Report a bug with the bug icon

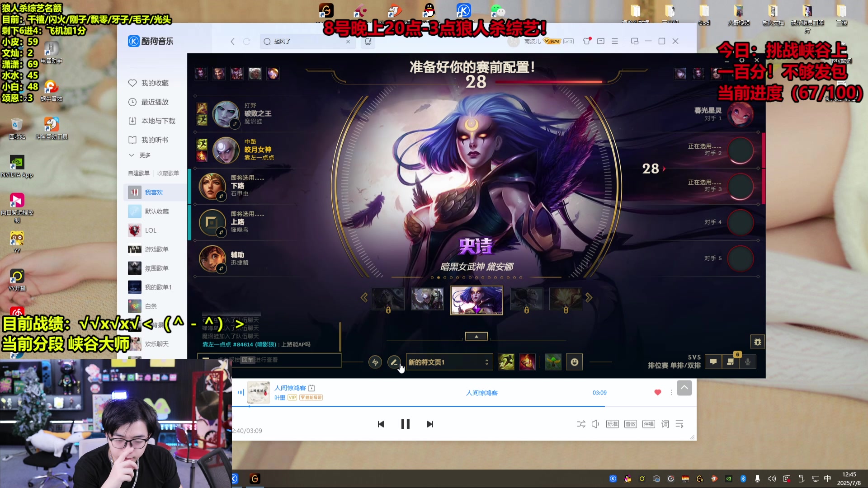(x=758, y=342)
